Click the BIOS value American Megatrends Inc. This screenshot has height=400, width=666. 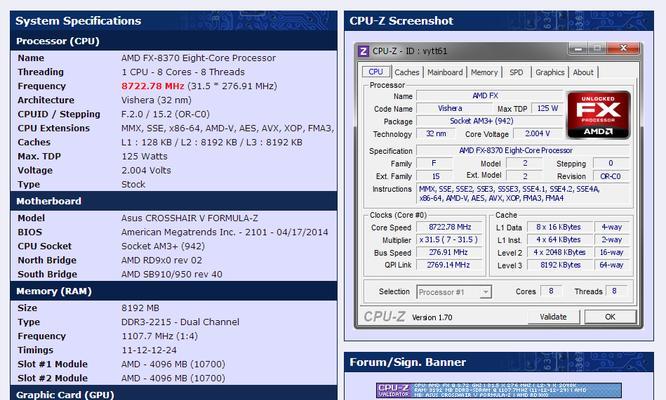(x=225, y=232)
